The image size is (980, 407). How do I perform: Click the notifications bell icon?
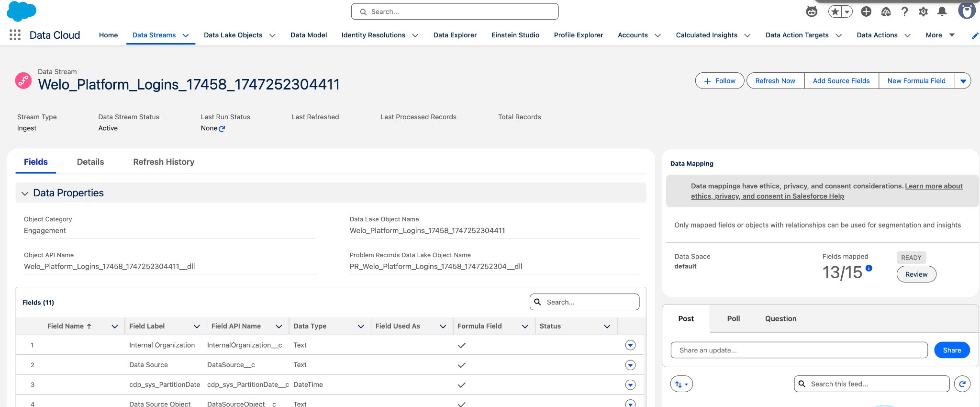point(942,11)
